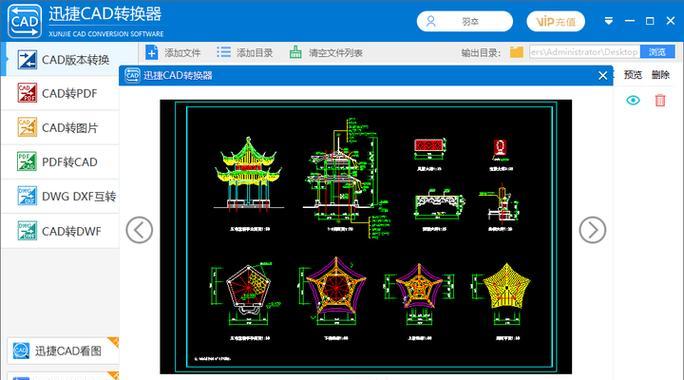
Task: Click the PDF转CAD icon
Action: 27,161
